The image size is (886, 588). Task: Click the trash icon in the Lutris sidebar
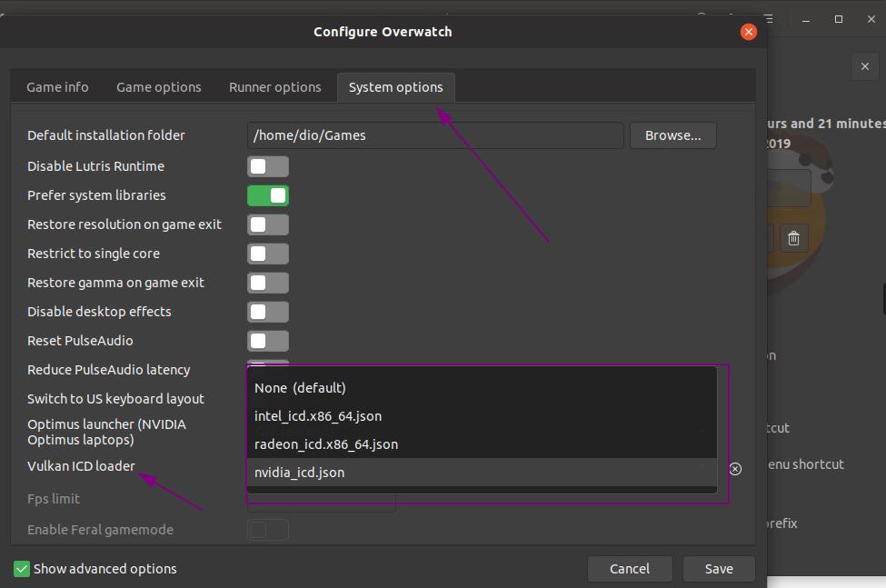coord(792,237)
